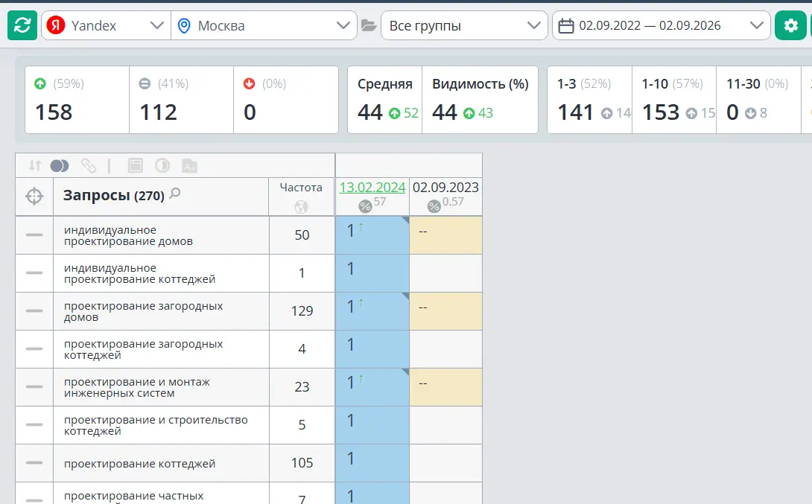Click the '--' cell for индивидуальное проектирование домов

click(x=446, y=235)
